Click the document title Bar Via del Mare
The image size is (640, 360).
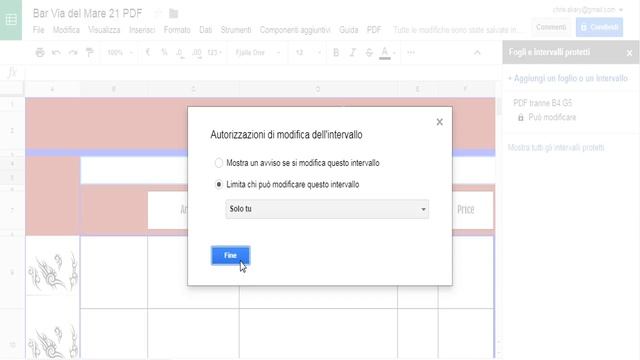[88, 13]
